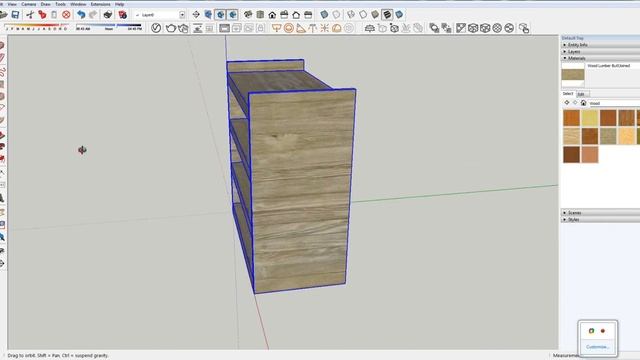Viewport: 640px width, 360px height.
Task: Click materials In Model home button
Action: click(x=583, y=103)
